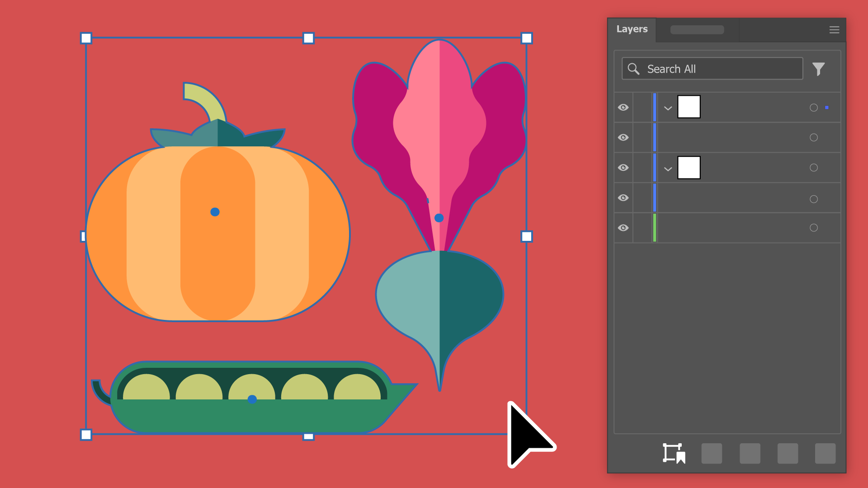Viewport: 868px width, 488px height.
Task: Click the pumpkin's center anchor point
Action: point(215,212)
